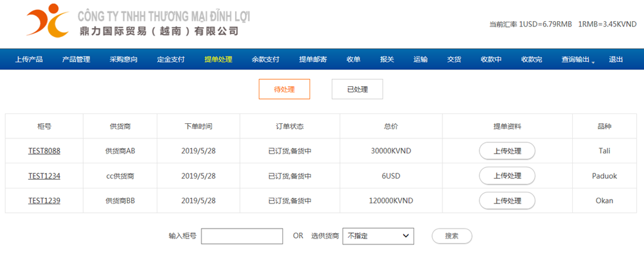The height and width of the screenshot is (280, 644).
Task: Open container link TEST1239
Action: pyautogui.click(x=44, y=201)
